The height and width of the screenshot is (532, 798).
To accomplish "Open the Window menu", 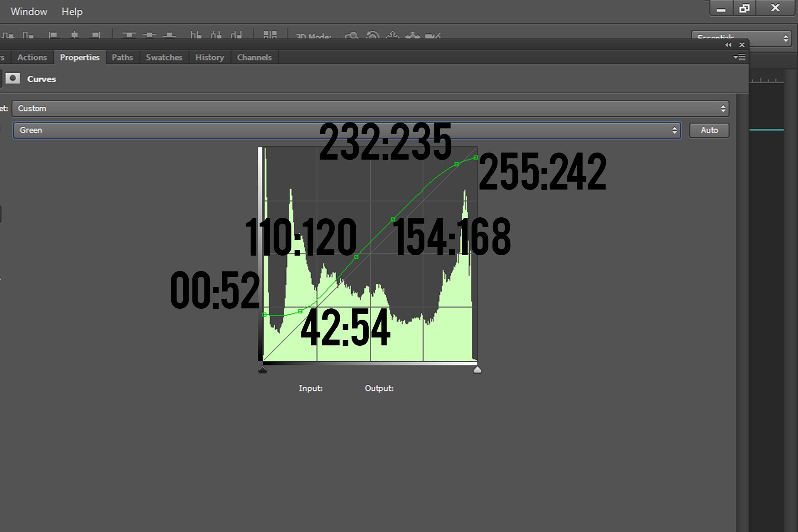I will point(29,12).
